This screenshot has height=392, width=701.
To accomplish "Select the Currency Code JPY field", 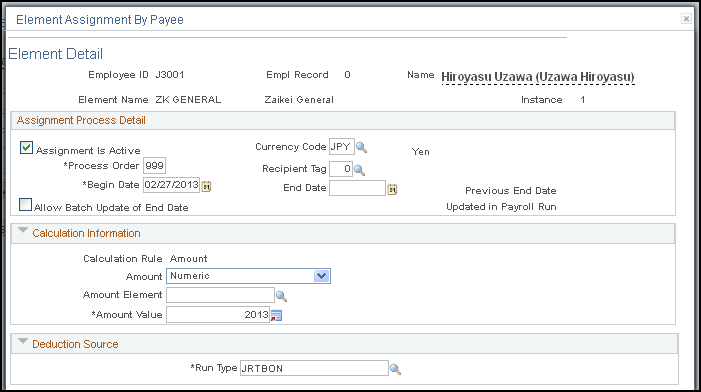I will 342,147.
